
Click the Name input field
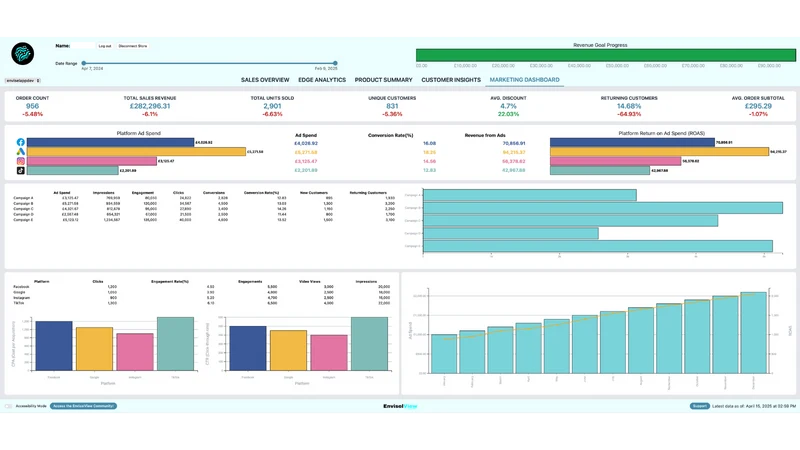tap(83, 46)
